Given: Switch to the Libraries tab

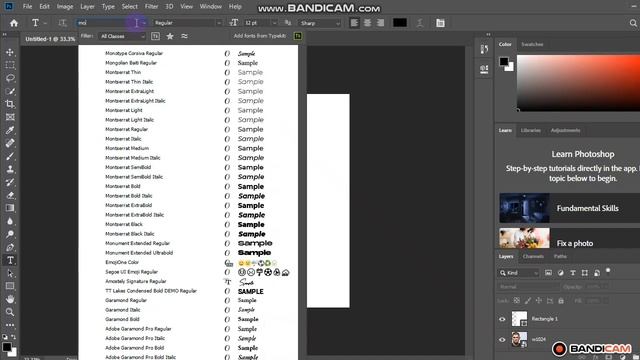Looking at the screenshot, I should [x=531, y=131].
